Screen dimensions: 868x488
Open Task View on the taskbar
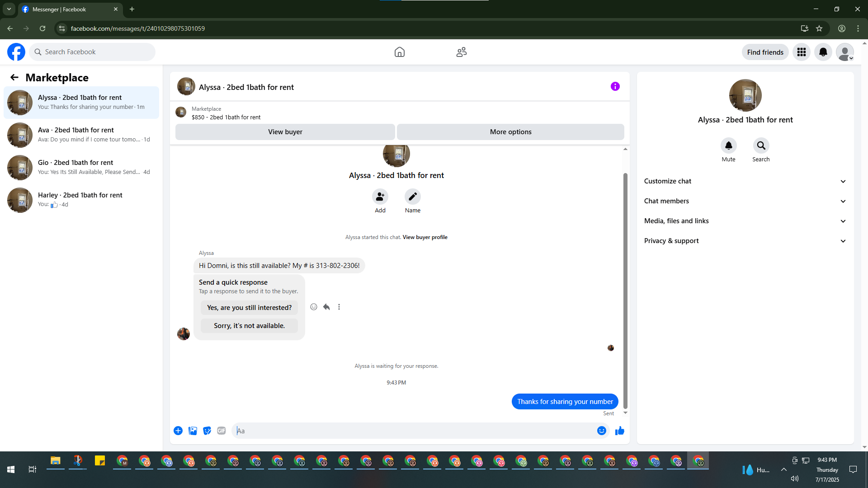point(33,469)
